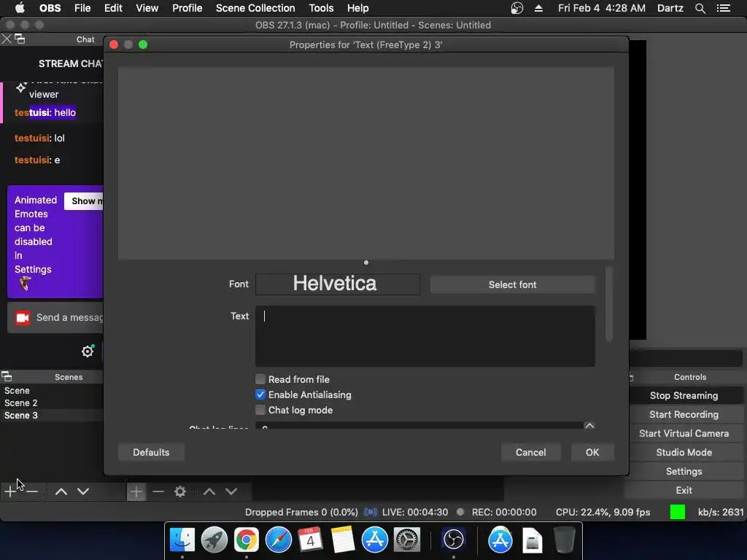The width and height of the screenshot is (747, 560).
Task: Open the Tools menu
Action: pyautogui.click(x=321, y=8)
